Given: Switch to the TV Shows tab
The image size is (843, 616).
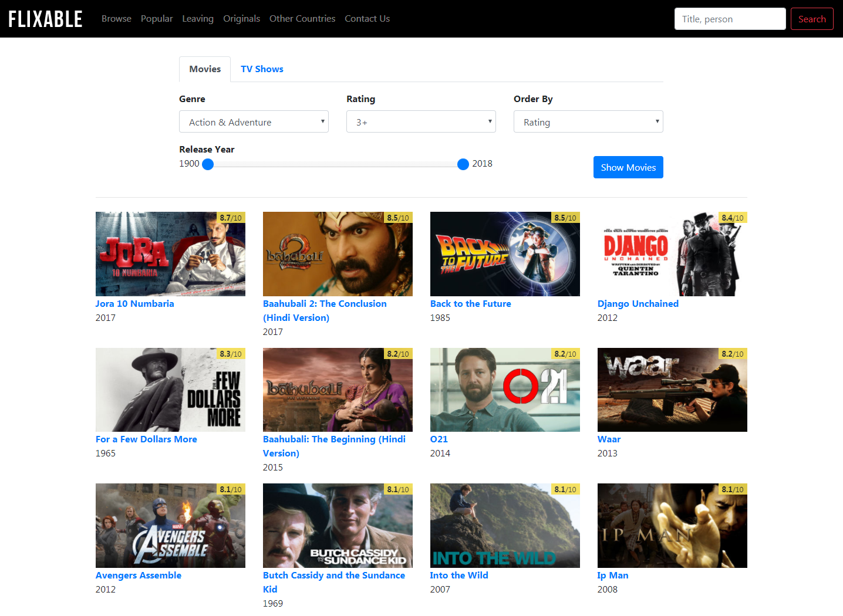Looking at the screenshot, I should click(262, 69).
